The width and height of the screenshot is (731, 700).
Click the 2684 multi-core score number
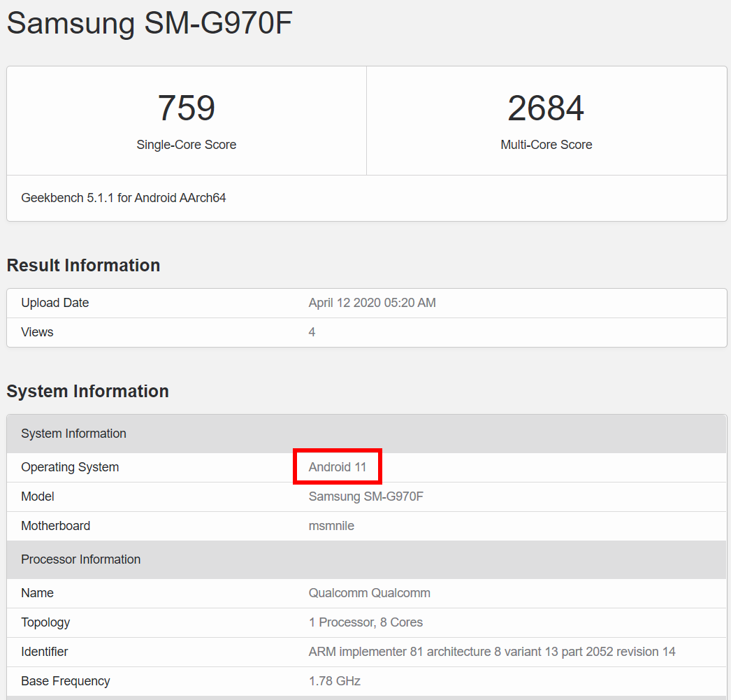[546, 108]
